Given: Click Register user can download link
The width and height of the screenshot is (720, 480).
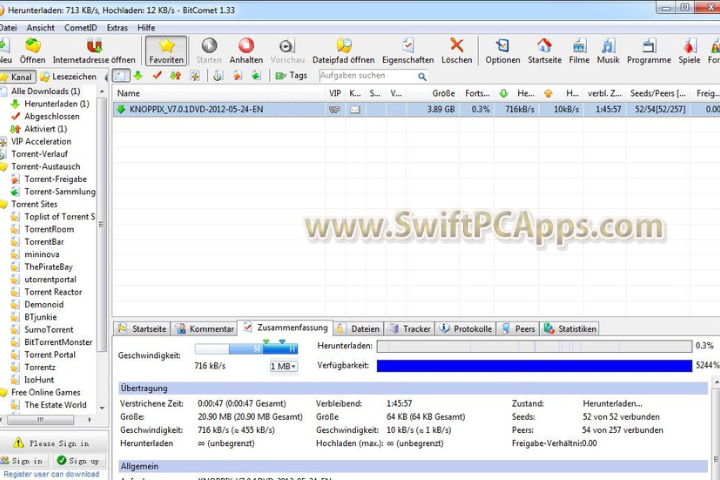Looking at the screenshot, I should [51, 474].
